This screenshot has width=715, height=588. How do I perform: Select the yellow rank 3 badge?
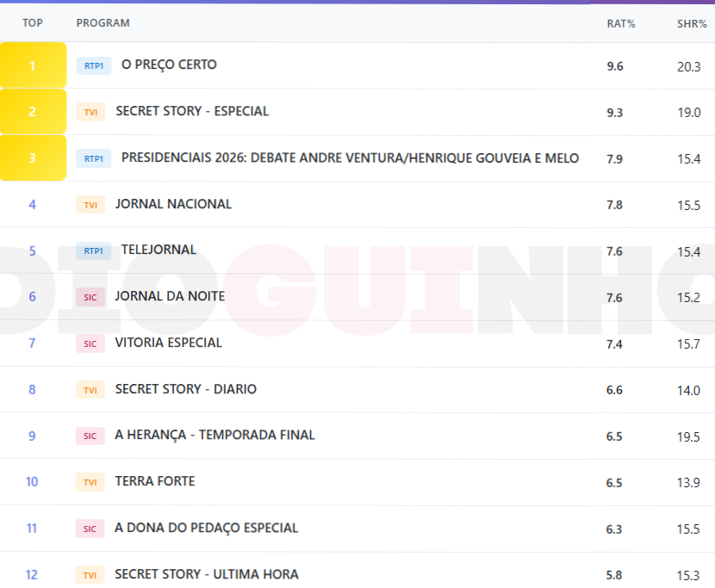coord(33,158)
